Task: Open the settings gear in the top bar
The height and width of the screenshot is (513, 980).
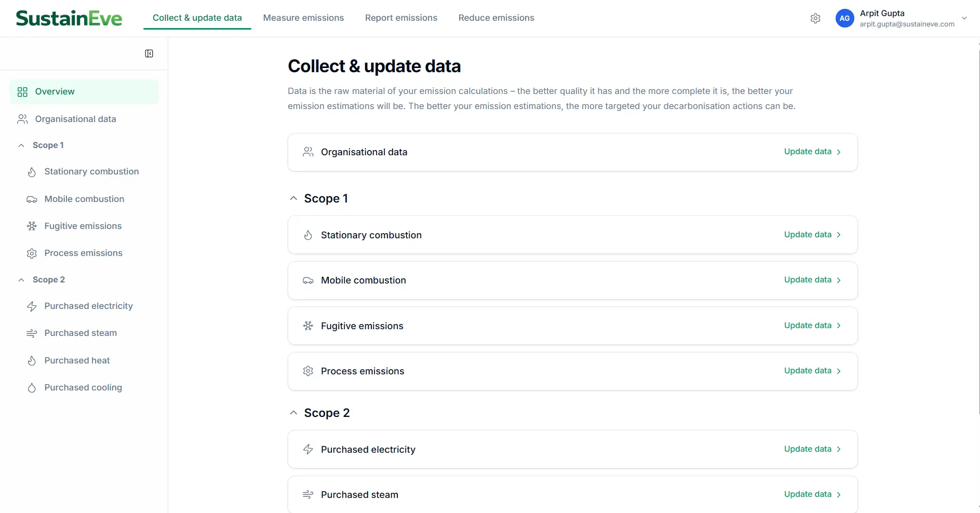Action: 815,18
